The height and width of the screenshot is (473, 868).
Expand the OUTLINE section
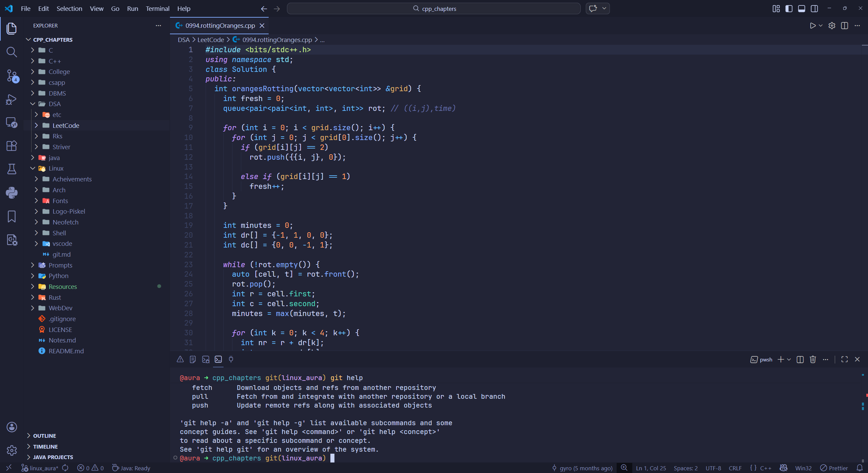[x=44, y=436]
